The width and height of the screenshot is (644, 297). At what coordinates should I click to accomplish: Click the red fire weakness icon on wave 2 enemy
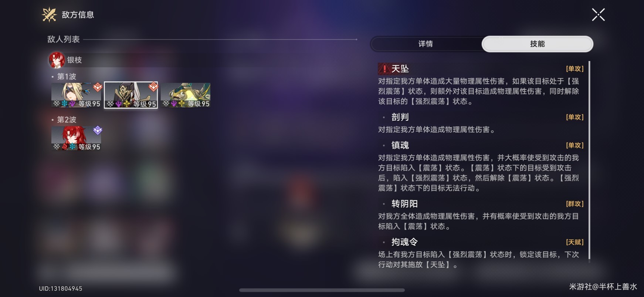click(x=65, y=147)
